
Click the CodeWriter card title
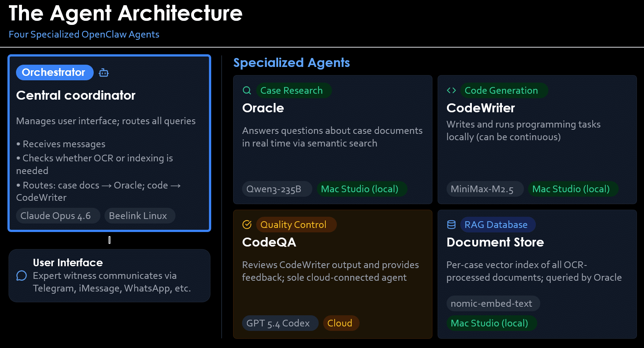(480, 108)
